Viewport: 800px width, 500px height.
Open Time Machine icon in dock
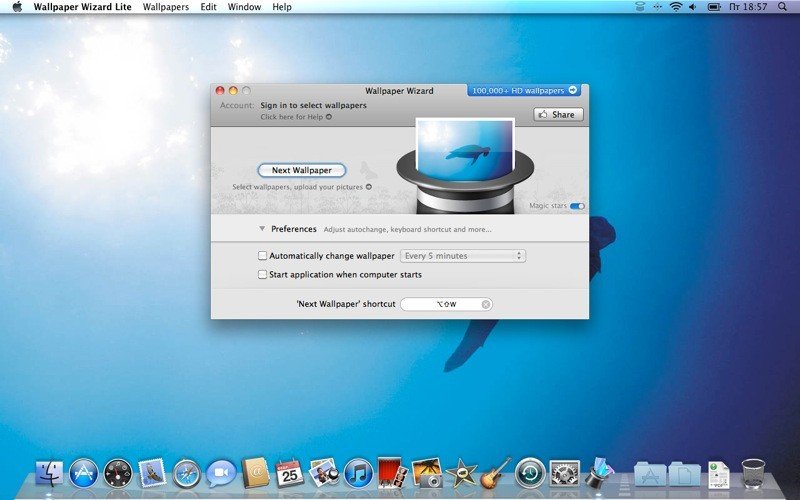point(530,473)
